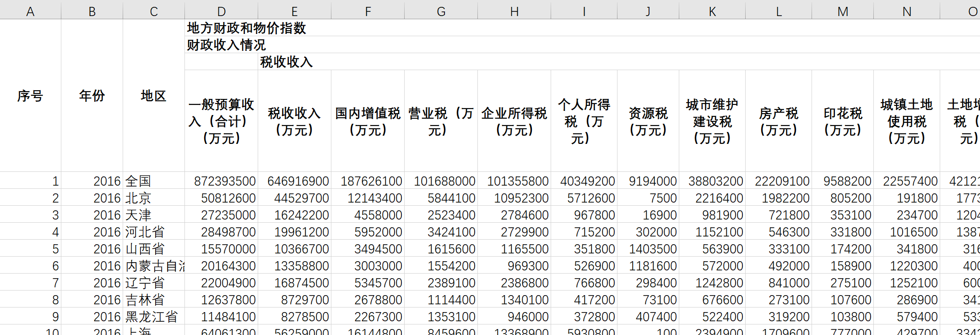The image size is (980, 335).
Task: Click the value 101355800
Action: point(518,181)
